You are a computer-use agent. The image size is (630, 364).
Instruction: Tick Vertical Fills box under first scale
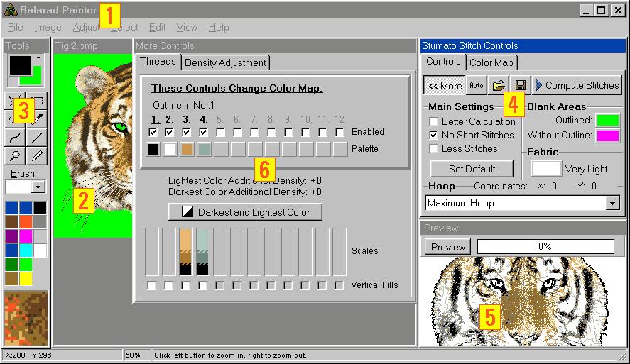tap(151, 285)
